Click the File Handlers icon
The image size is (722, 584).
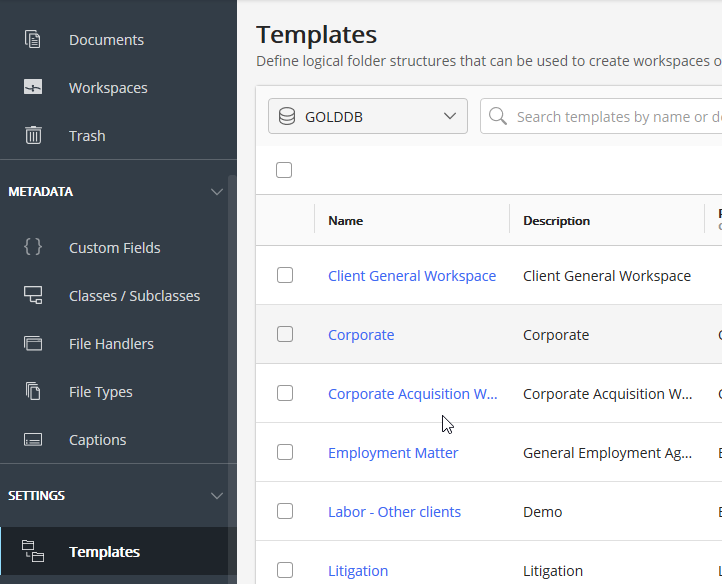pyautogui.click(x=33, y=344)
